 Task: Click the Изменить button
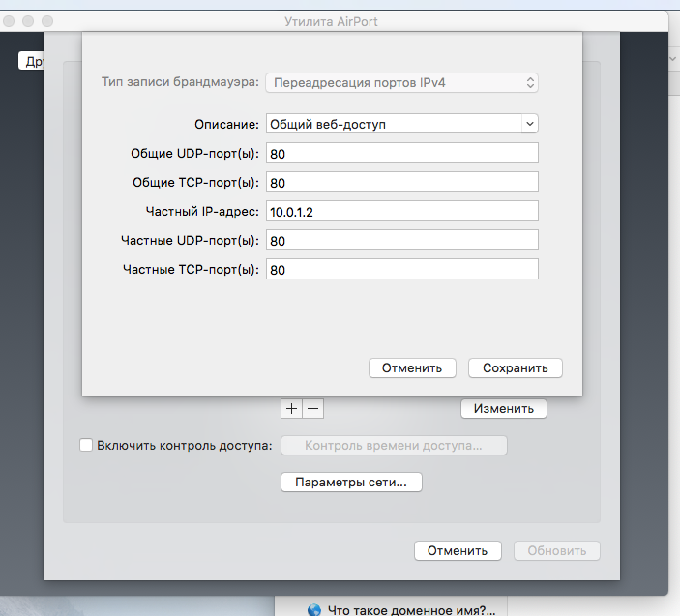pos(504,409)
